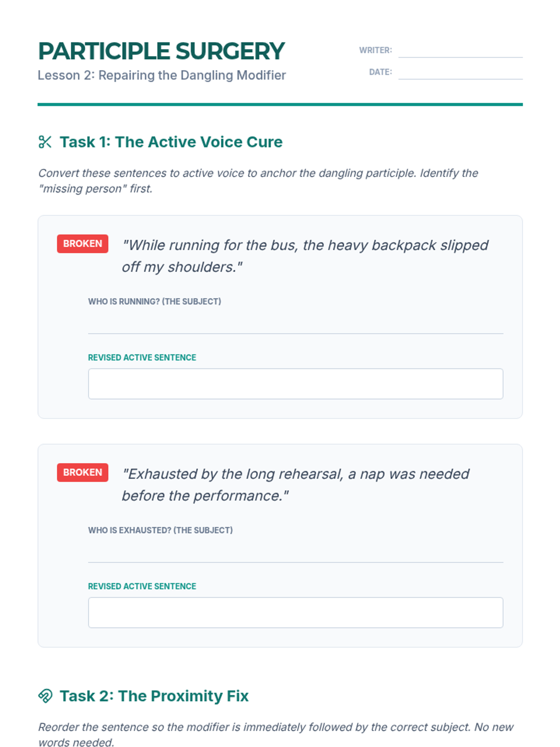Click the Task 2: The Proximity Fix heading
Viewport: 560px width, 747px height.
point(154,696)
